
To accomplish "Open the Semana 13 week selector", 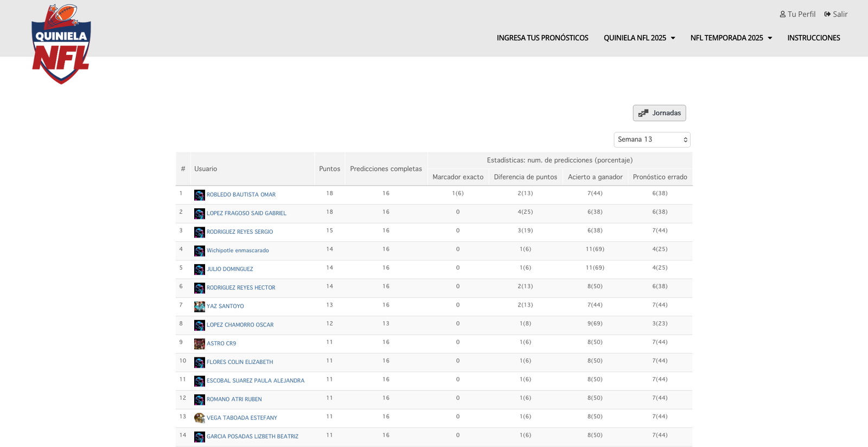I will pyautogui.click(x=652, y=140).
